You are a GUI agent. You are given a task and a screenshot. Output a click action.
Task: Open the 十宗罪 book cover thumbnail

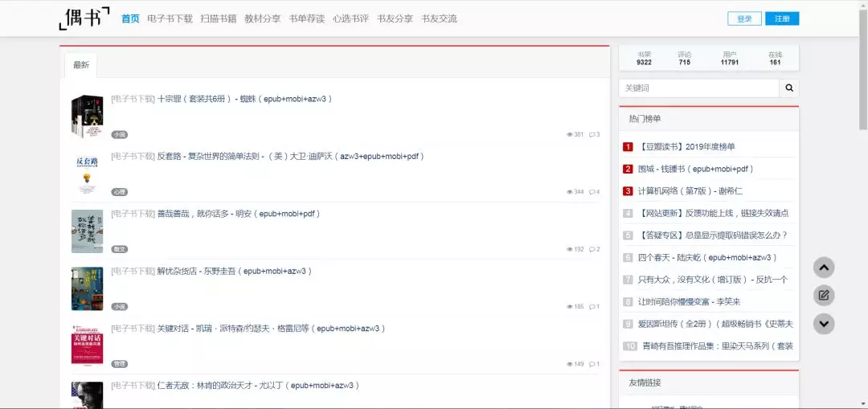coord(87,117)
